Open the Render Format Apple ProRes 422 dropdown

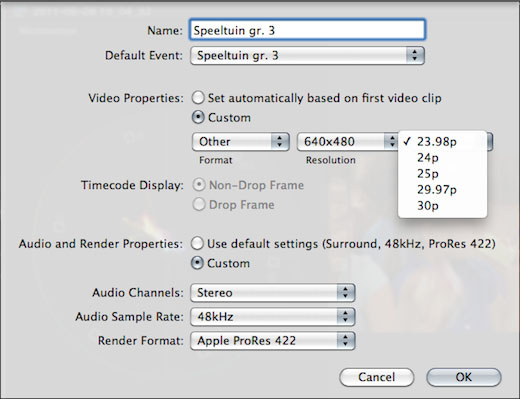[x=273, y=341]
